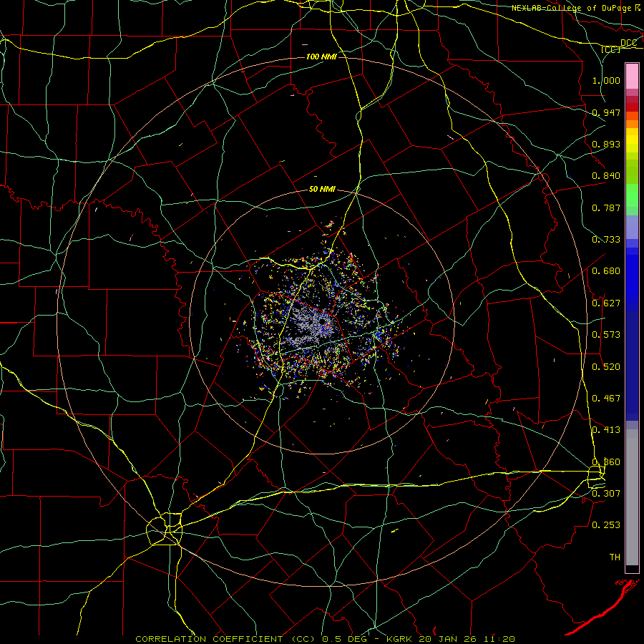The width and height of the screenshot is (644, 644).
Task: Click the 0.787 scale value
Action: [606, 208]
